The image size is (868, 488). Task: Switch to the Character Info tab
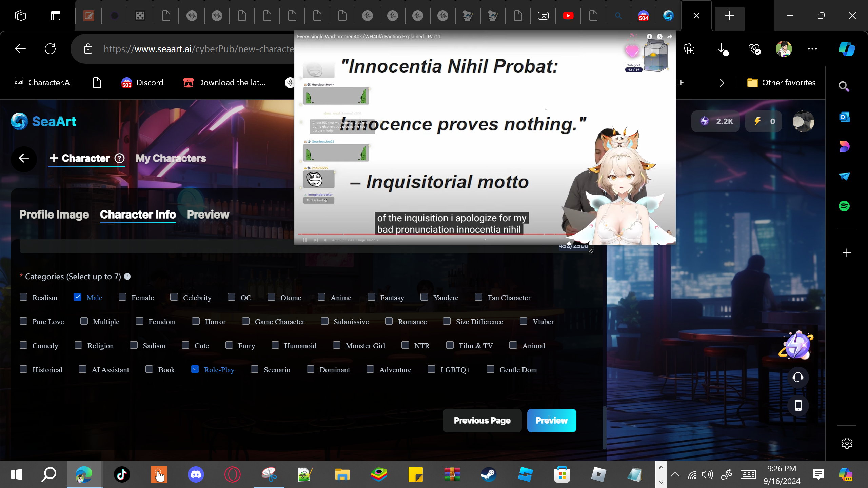[x=138, y=215]
